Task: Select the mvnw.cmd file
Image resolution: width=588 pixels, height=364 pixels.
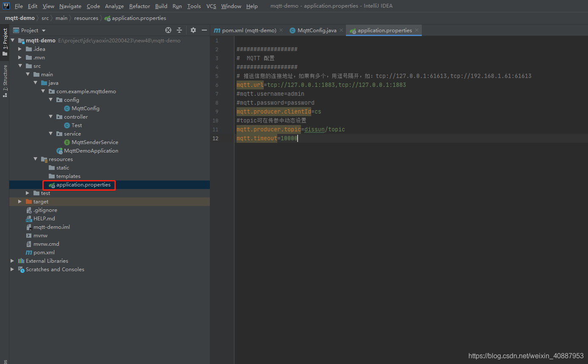Action: pos(46,244)
